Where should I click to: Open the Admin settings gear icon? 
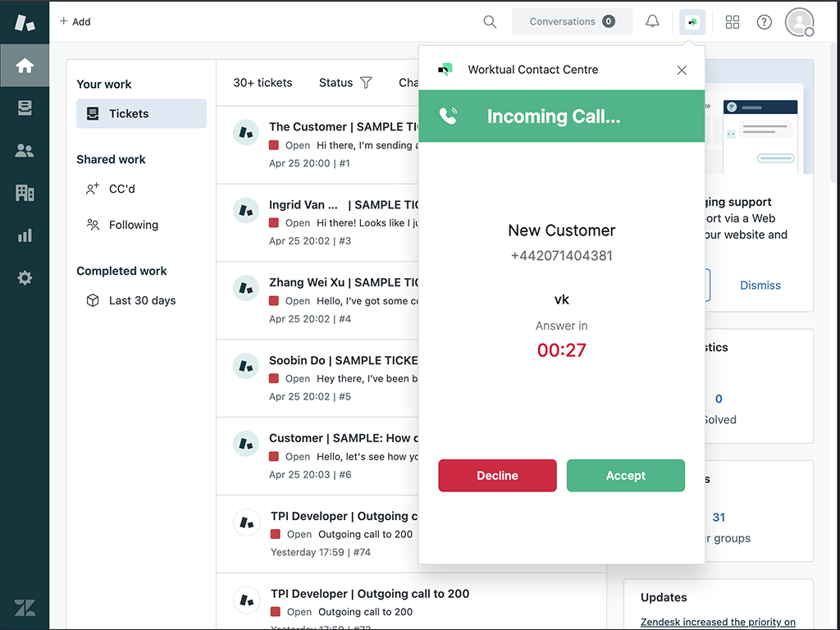coord(25,278)
